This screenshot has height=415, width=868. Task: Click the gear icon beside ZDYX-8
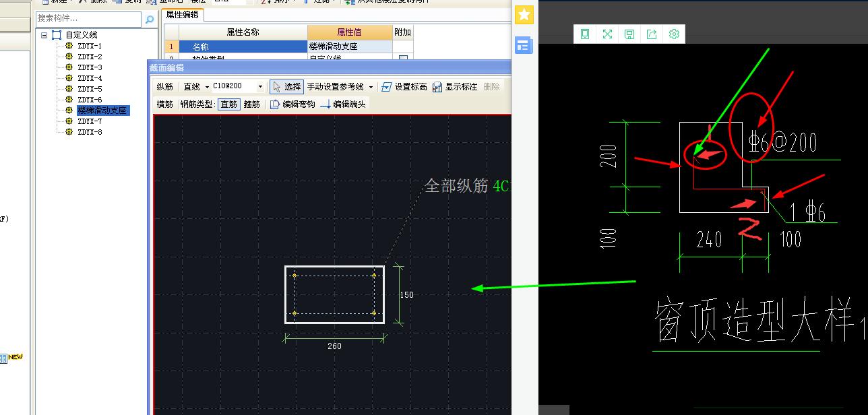click(69, 132)
